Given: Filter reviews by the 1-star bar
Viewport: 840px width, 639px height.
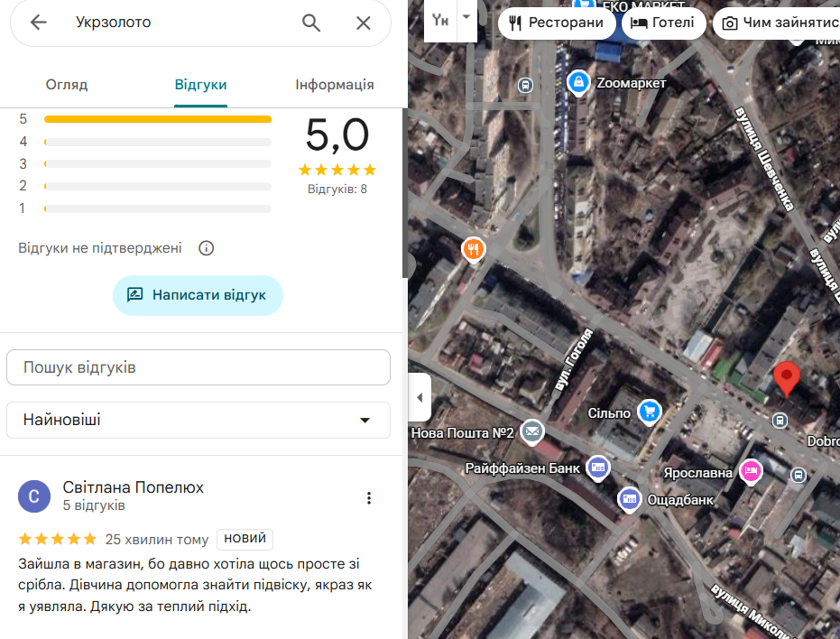Looking at the screenshot, I should pyautogui.click(x=158, y=208).
